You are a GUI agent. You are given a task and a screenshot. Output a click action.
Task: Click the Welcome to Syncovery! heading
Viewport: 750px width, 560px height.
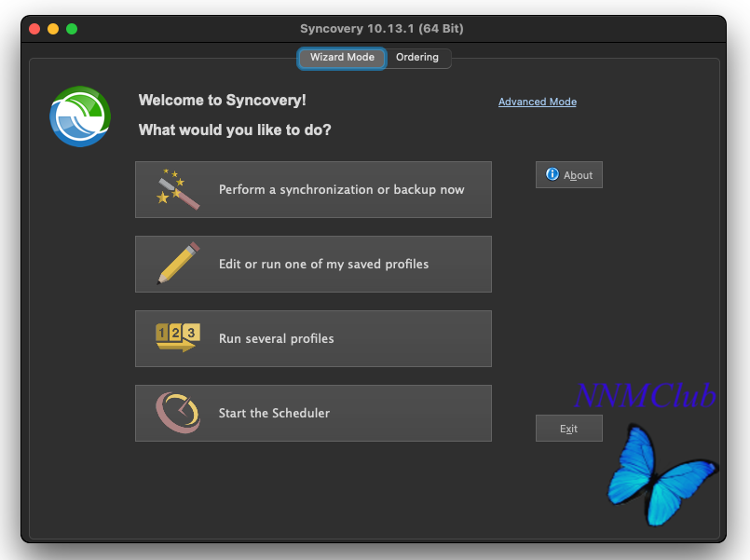tap(222, 100)
